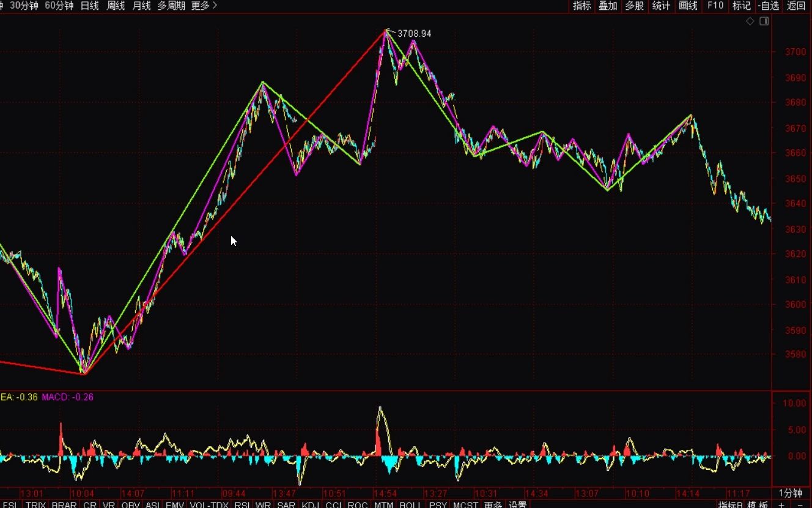
Task: Click the 叠加 overlay button
Action: pyautogui.click(x=608, y=6)
